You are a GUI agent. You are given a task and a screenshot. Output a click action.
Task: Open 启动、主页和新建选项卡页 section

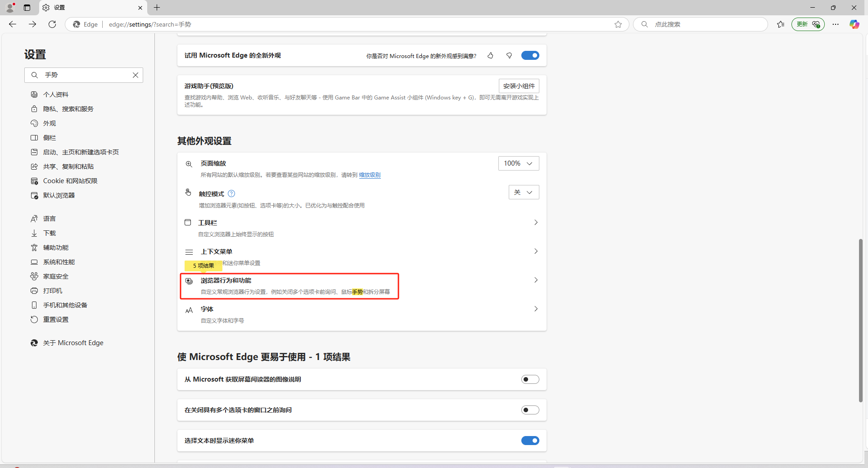point(81,152)
